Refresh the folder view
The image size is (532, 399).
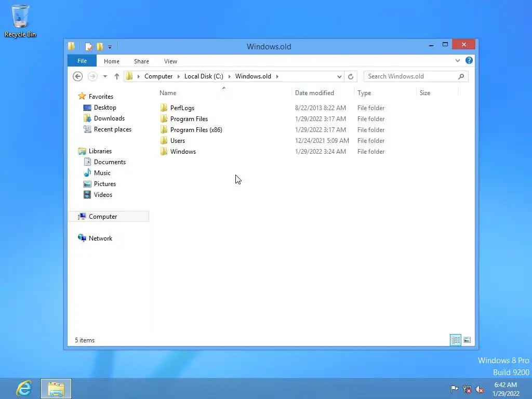351,76
